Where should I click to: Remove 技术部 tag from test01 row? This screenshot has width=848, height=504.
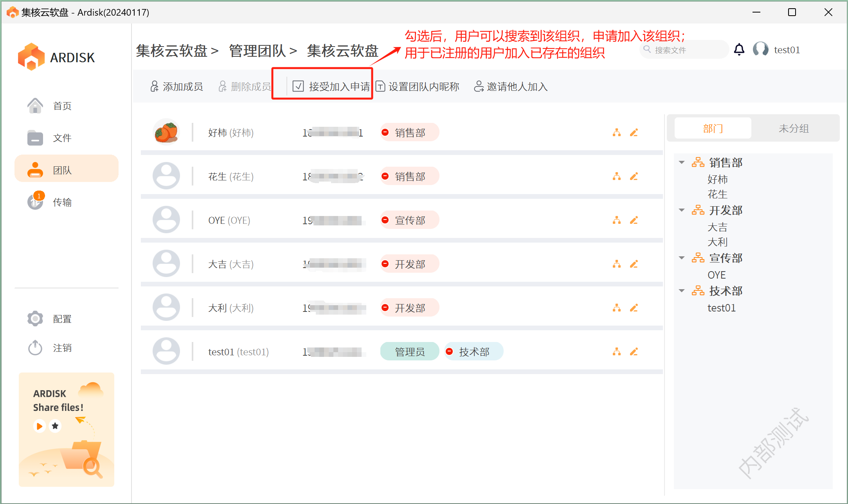449,352
